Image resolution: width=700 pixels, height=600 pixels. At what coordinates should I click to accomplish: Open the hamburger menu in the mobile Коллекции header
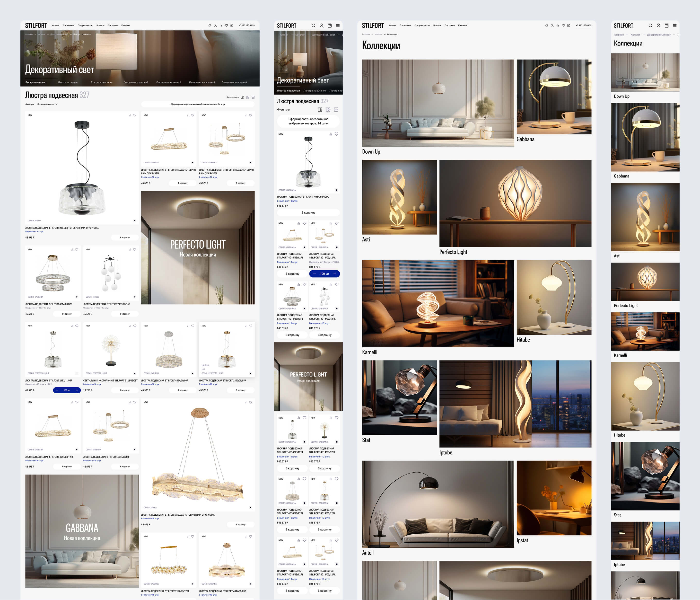(675, 26)
